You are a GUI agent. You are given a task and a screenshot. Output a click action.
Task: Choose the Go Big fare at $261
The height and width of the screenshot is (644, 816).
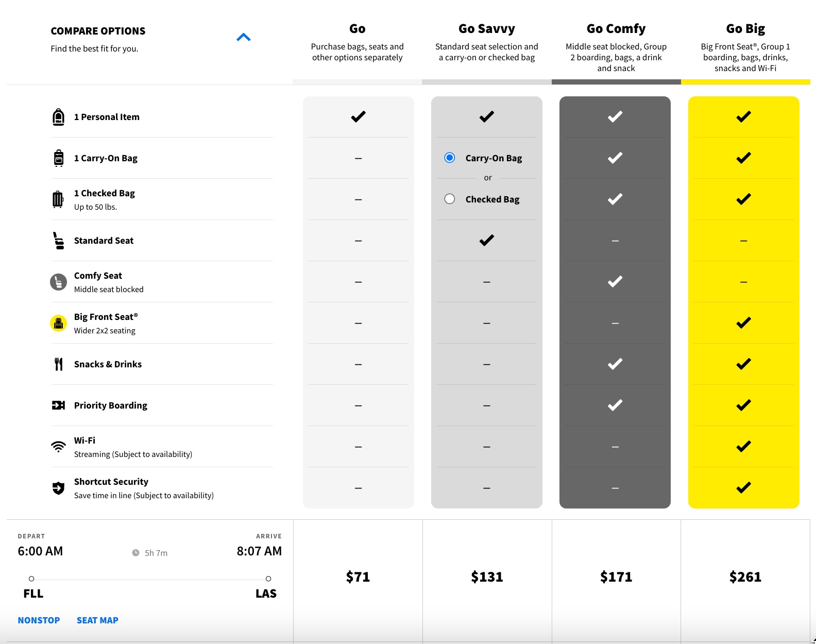coord(745,577)
